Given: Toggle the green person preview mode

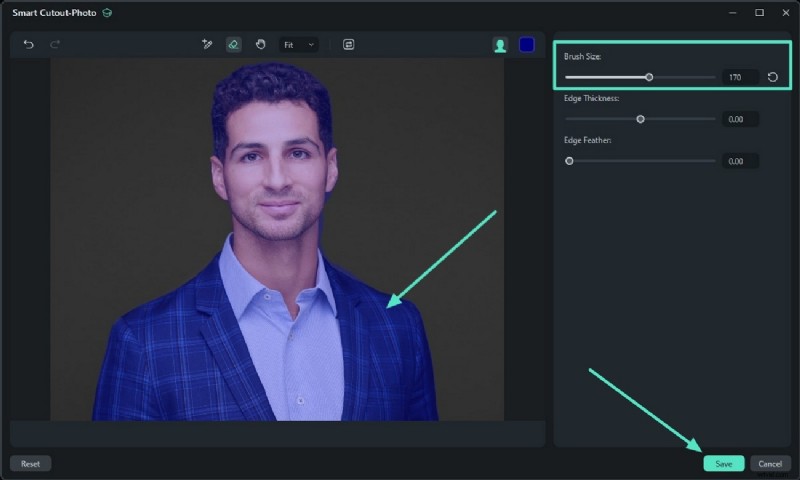Looking at the screenshot, I should point(500,45).
